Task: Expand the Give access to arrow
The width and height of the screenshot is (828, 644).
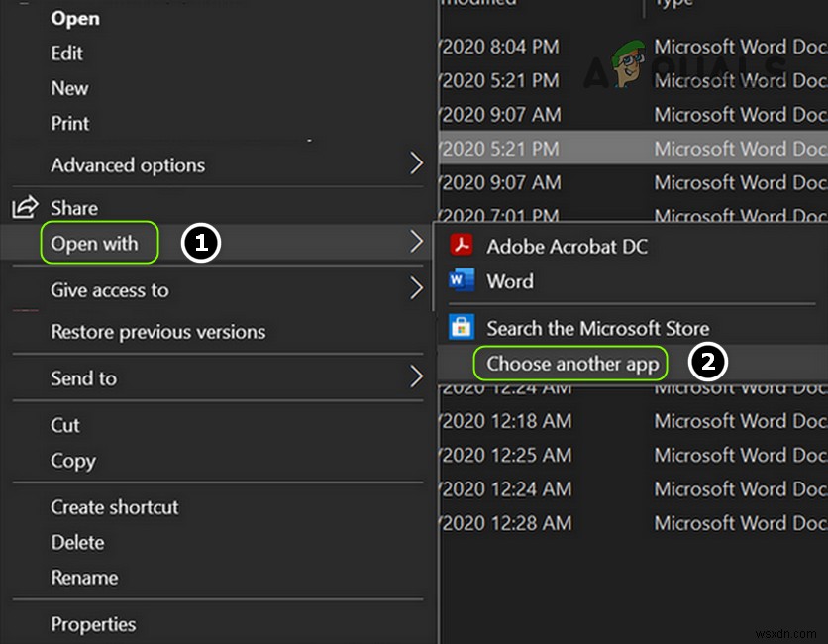Action: point(417,289)
